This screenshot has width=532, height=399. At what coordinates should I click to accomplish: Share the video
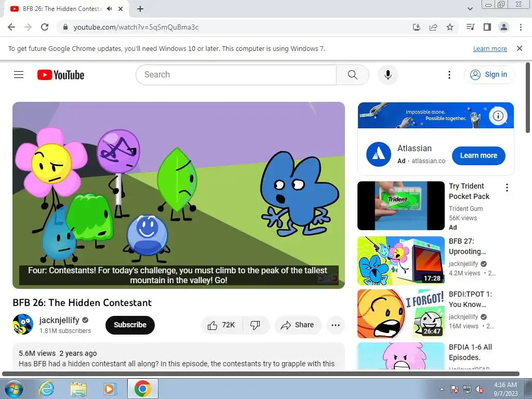297,325
